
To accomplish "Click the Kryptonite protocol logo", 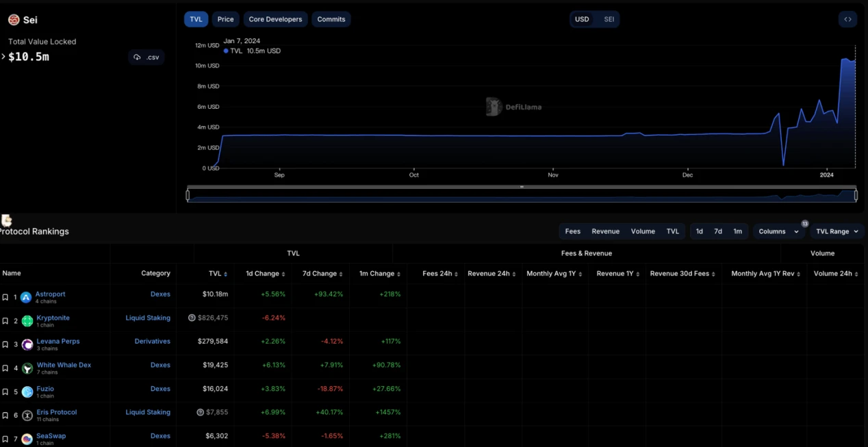I will pos(27,321).
